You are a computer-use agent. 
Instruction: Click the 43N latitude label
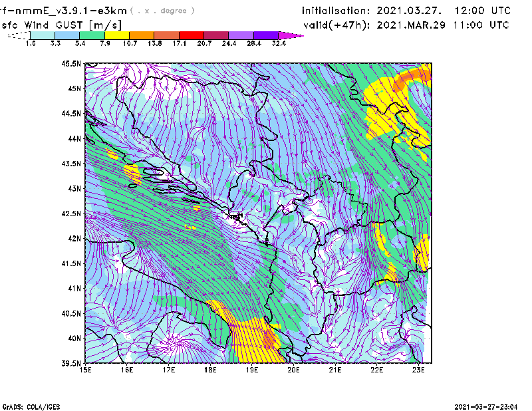(74, 189)
